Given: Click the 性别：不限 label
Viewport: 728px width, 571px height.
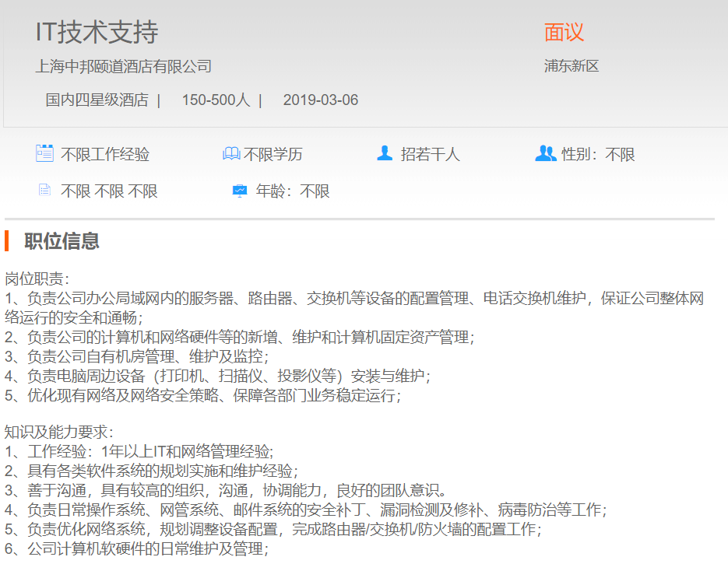Looking at the screenshot, I should point(598,155).
